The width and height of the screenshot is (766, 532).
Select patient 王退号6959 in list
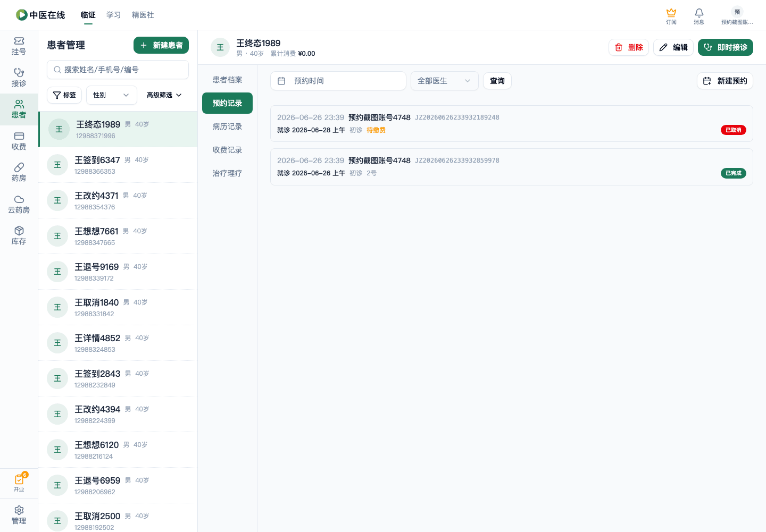[x=118, y=485]
